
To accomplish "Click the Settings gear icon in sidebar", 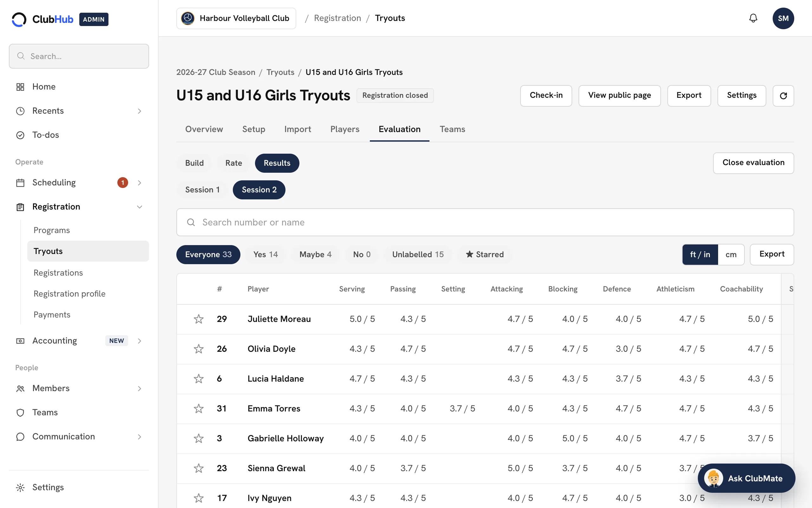I will click(20, 487).
